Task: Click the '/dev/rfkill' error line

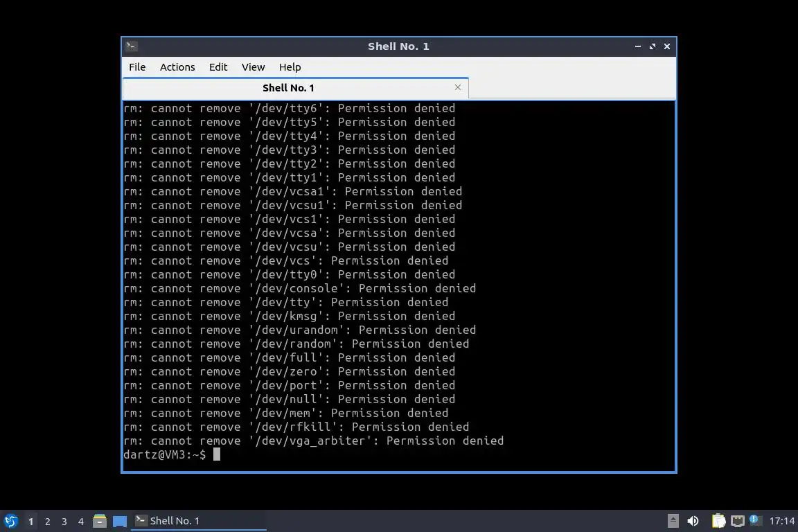Action: pos(296,427)
